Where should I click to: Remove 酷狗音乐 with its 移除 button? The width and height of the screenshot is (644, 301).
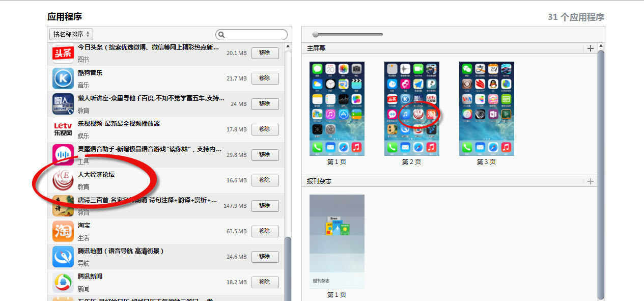click(265, 78)
